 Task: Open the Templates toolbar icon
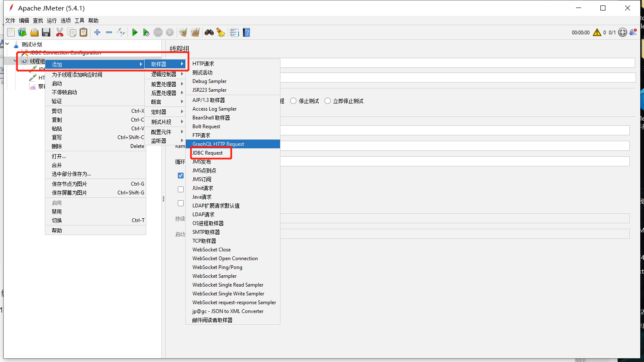tap(22, 32)
